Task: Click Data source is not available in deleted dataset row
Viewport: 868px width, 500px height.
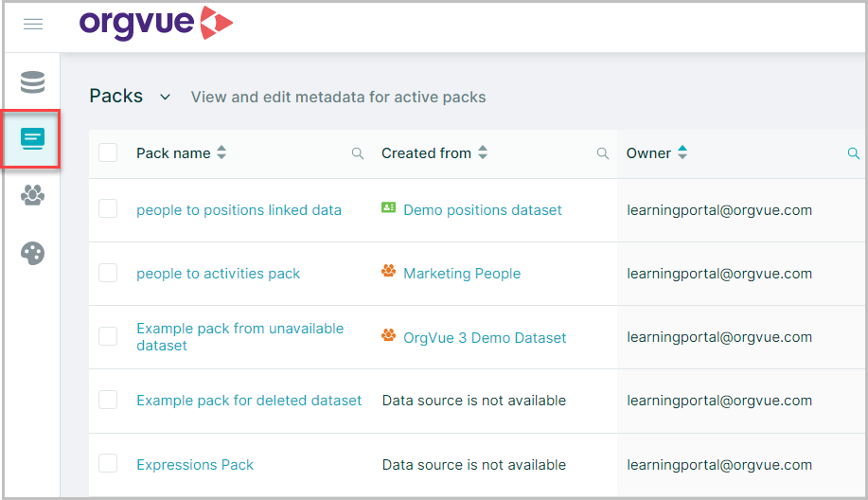Action: click(474, 401)
